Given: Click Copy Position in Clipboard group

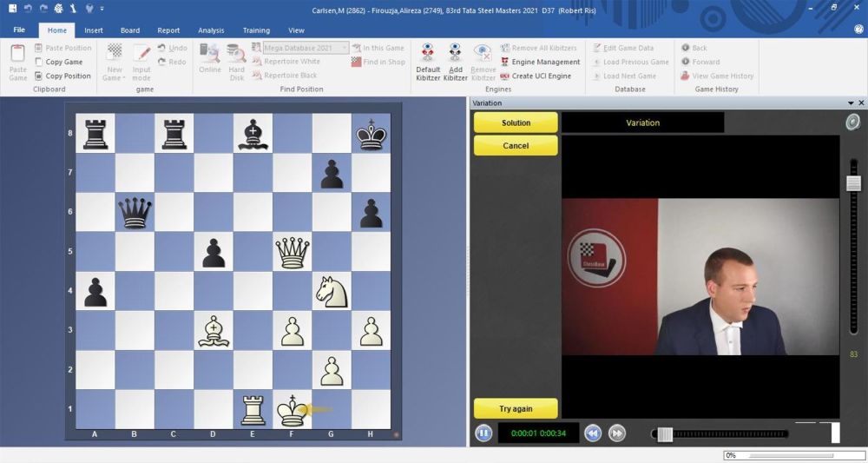Looking at the screenshot, I should pos(62,76).
